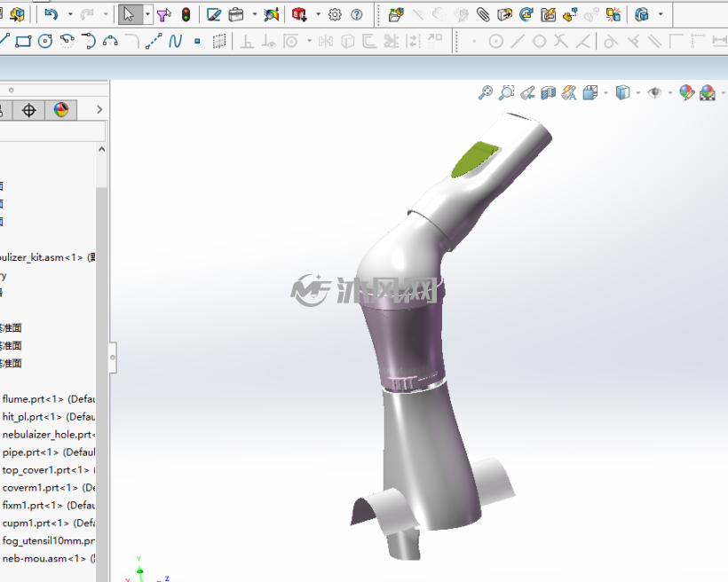Click the Display Style cube icon
The image size is (728, 582).
(622, 93)
